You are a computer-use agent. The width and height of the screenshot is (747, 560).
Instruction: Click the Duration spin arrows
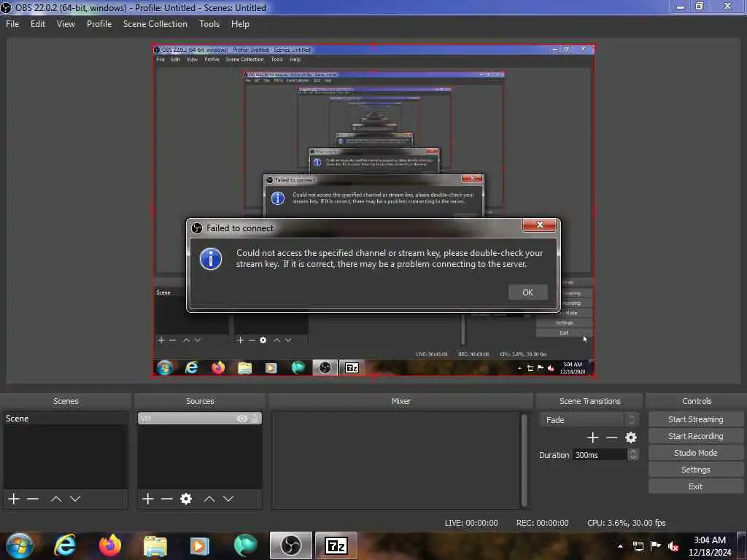[x=632, y=455]
